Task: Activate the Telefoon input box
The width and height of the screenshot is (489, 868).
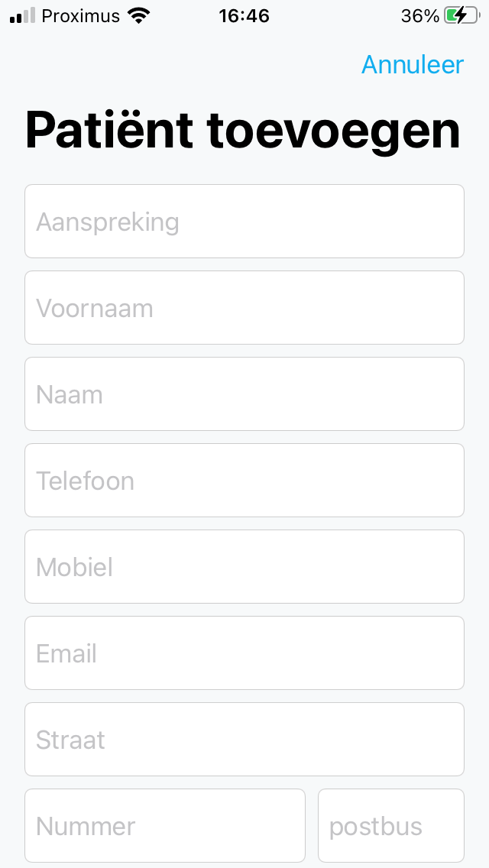Action: (x=244, y=480)
